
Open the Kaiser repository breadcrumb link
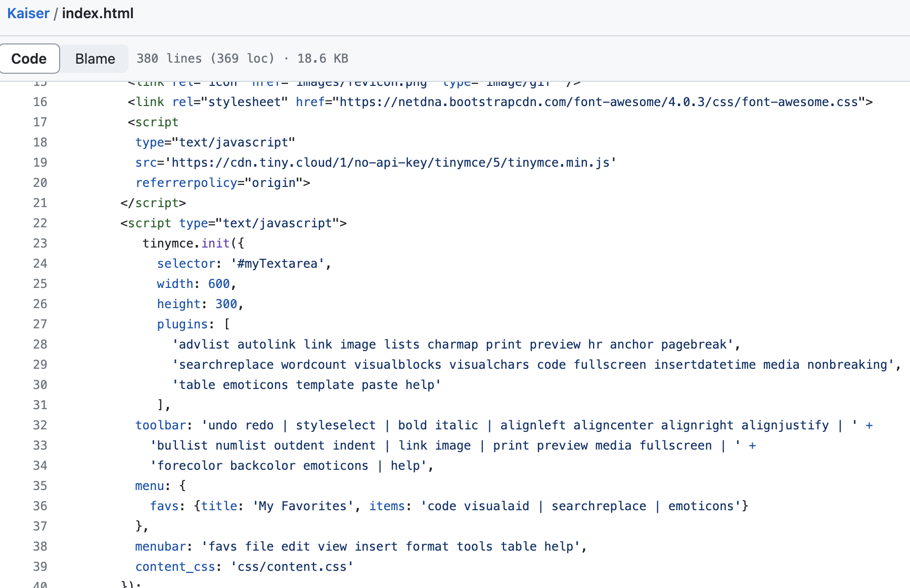pos(28,13)
